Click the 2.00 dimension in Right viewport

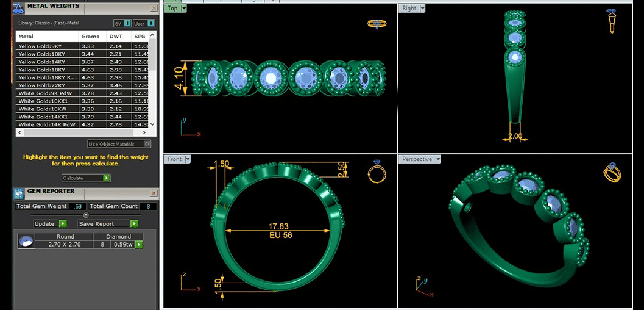click(515, 136)
